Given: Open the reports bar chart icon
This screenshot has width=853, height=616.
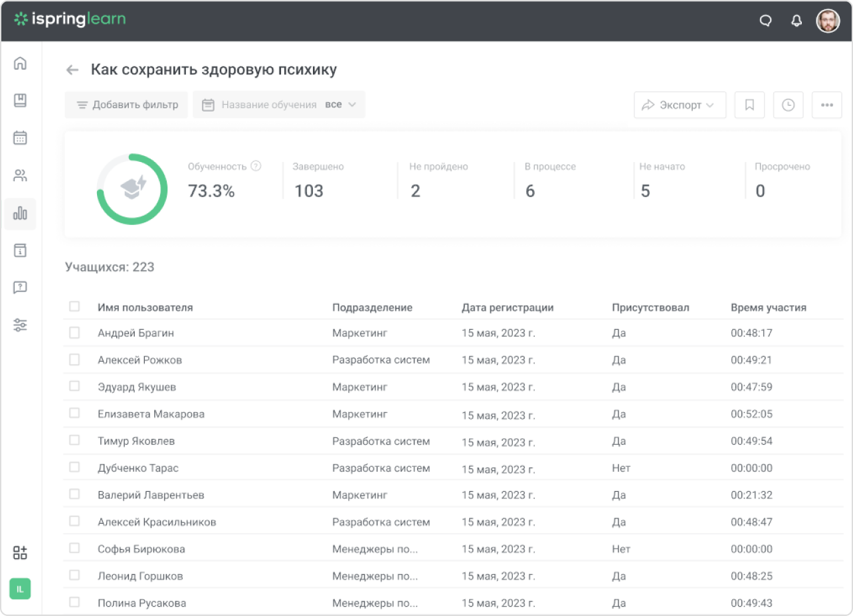Looking at the screenshot, I should (x=21, y=214).
